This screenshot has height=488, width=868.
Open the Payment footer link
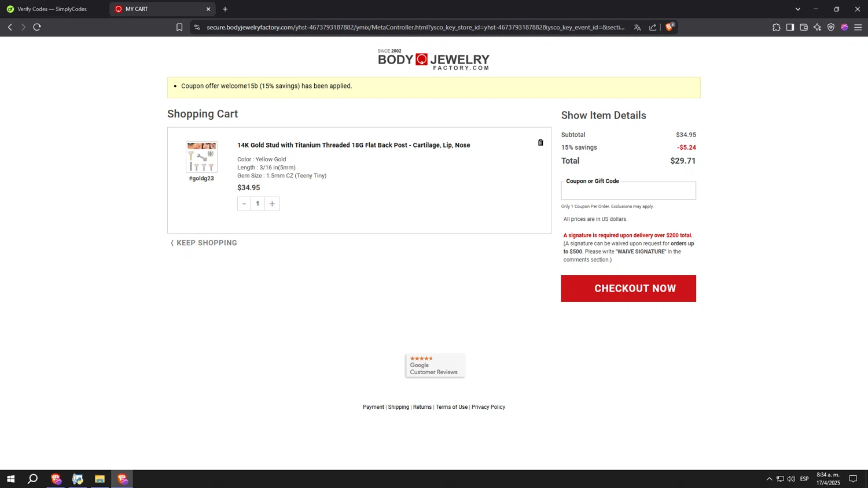pyautogui.click(x=373, y=407)
